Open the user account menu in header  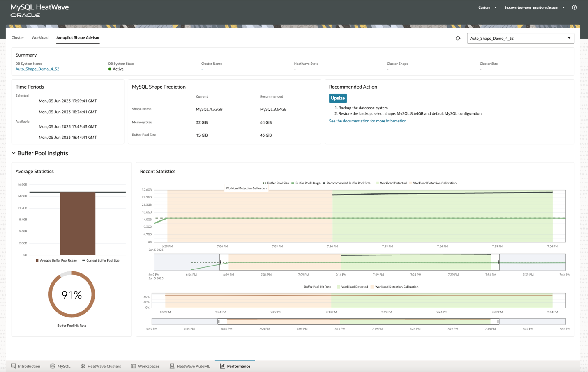click(x=534, y=7)
